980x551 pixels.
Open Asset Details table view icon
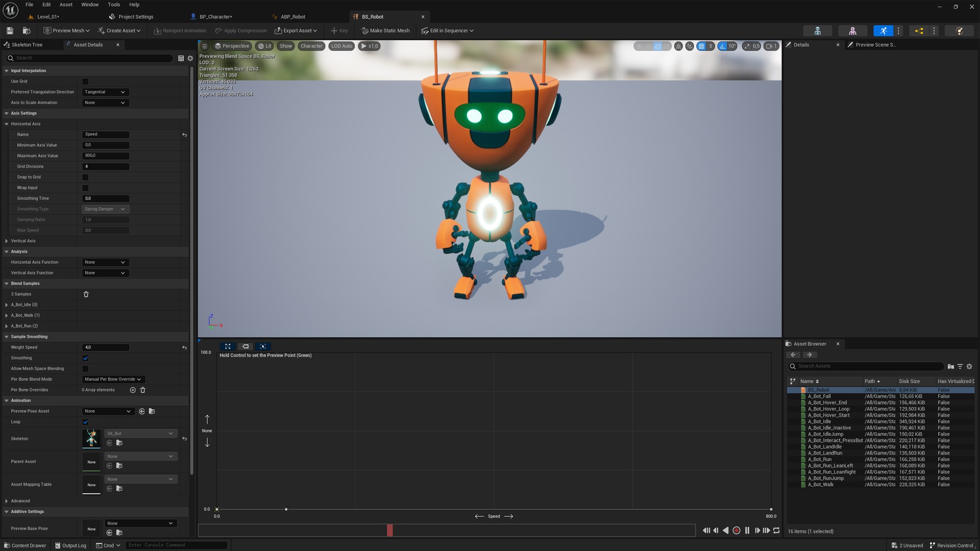tap(181, 58)
